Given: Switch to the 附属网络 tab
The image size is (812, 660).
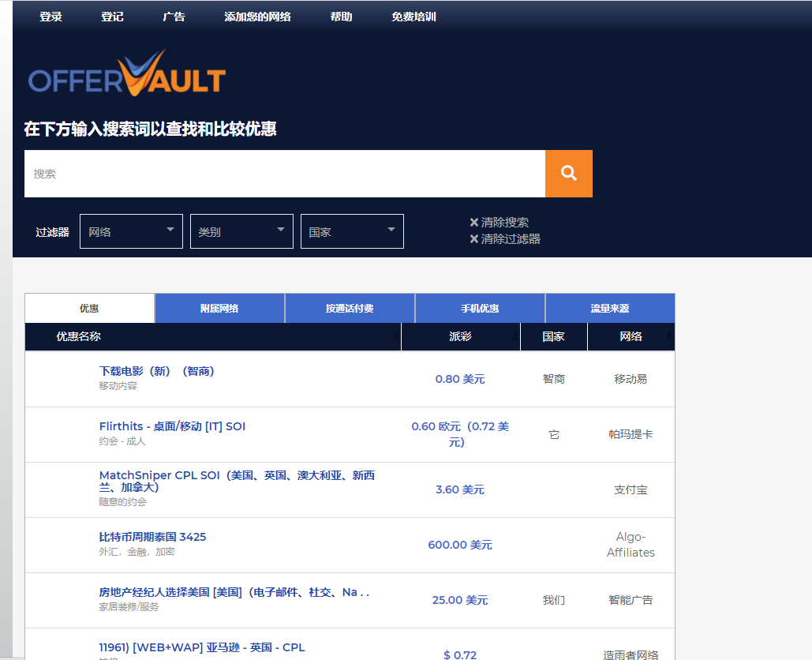Looking at the screenshot, I should (x=219, y=309).
